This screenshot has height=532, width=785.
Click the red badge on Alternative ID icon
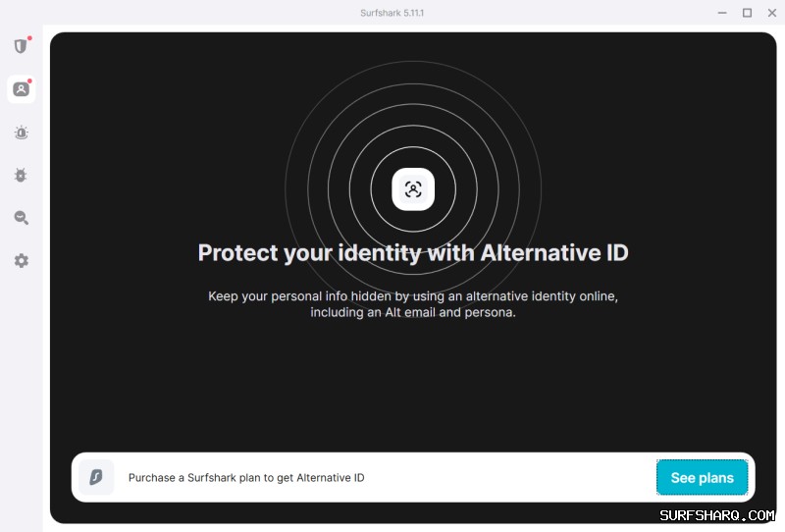(x=29, y=81)
